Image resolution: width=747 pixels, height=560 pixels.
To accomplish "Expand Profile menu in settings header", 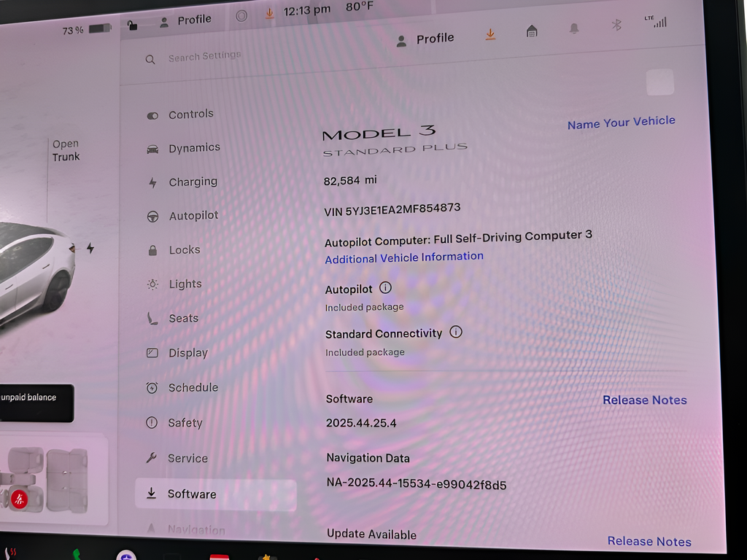I will pyautogui.click(x=425, y=39).
